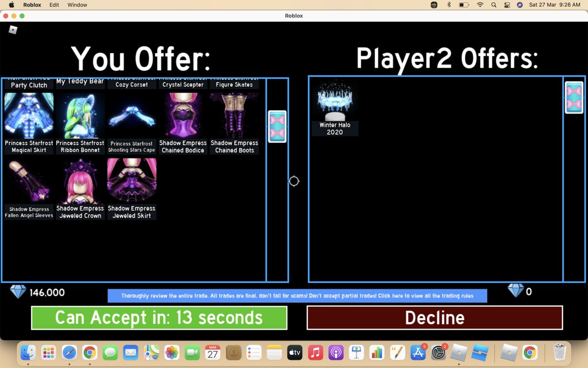
Task: Click the Wi-Fi status icon
Action: [x=480, y=5]
